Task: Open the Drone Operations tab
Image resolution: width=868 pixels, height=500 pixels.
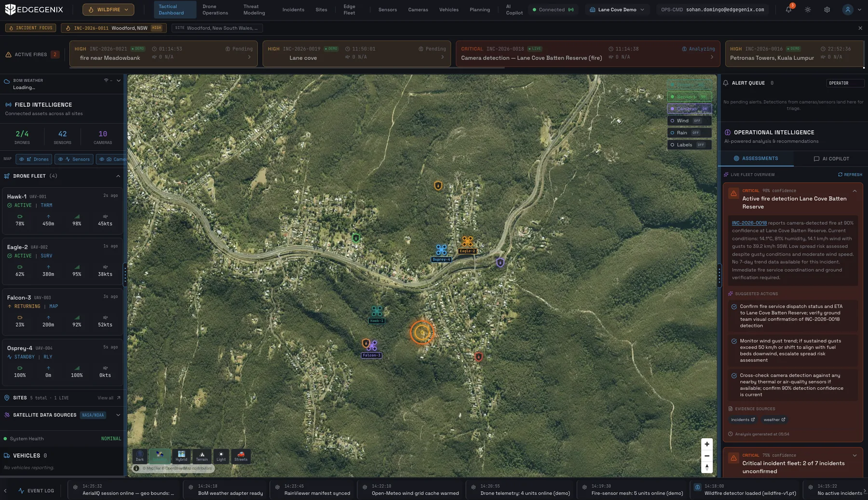Action: coord(215,10)
